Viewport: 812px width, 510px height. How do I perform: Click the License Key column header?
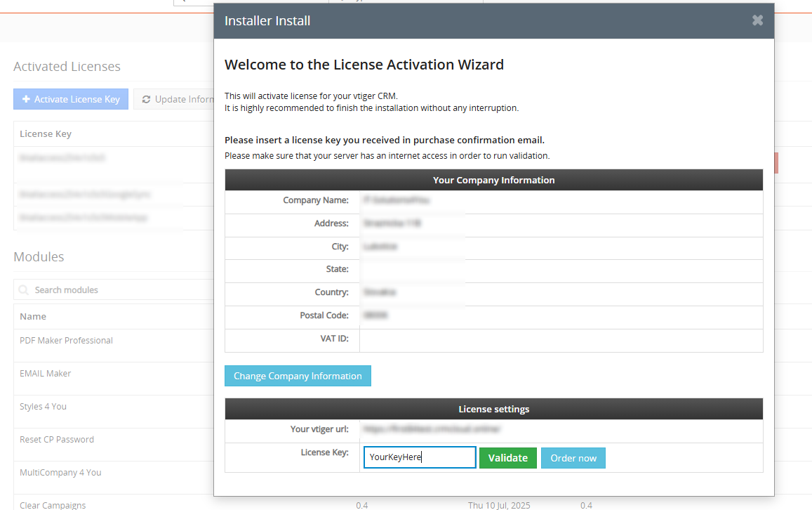[46, 133]
